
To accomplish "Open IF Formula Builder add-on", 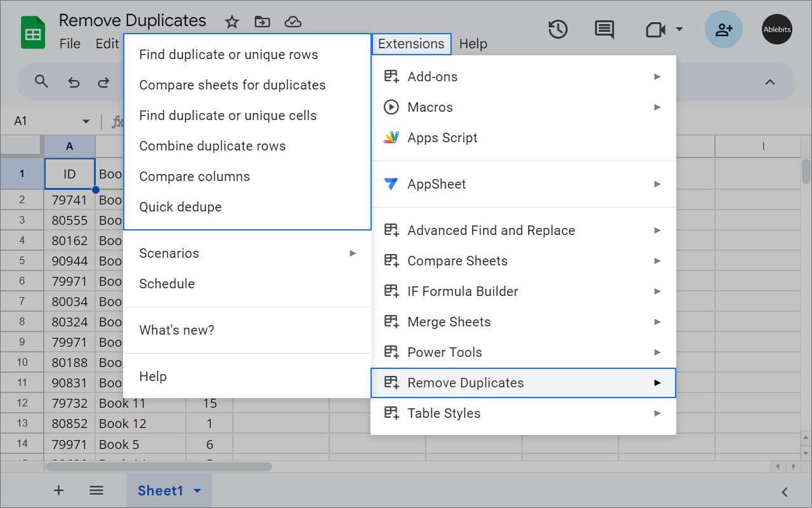I will point(523,291).
